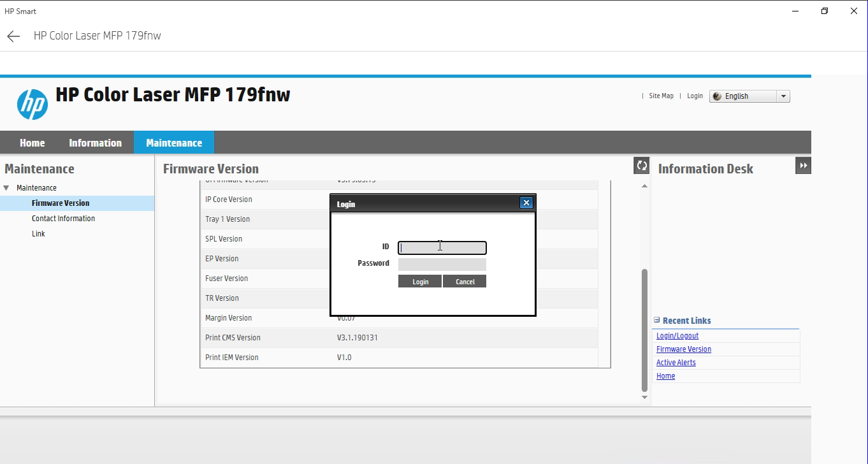This screenshot has width=868, height=464.
Task: Open the Active Alerts recent link
Action: point(676,363)
